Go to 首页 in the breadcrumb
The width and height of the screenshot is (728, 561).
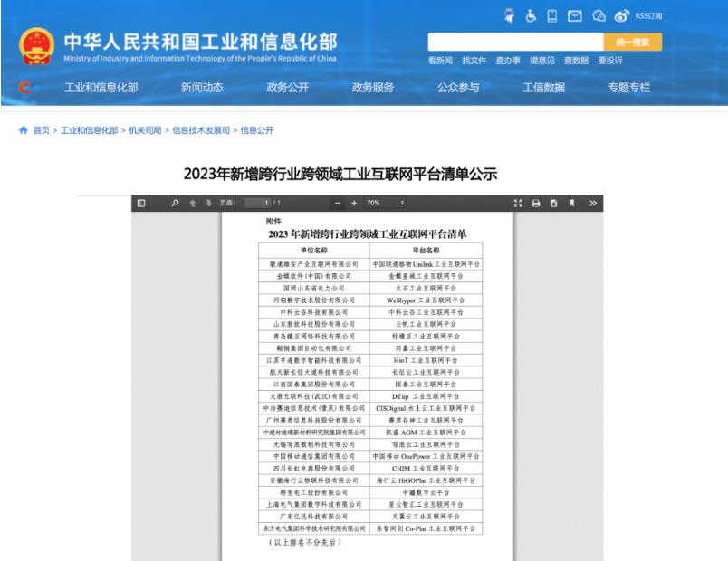[x=42, y=130]
